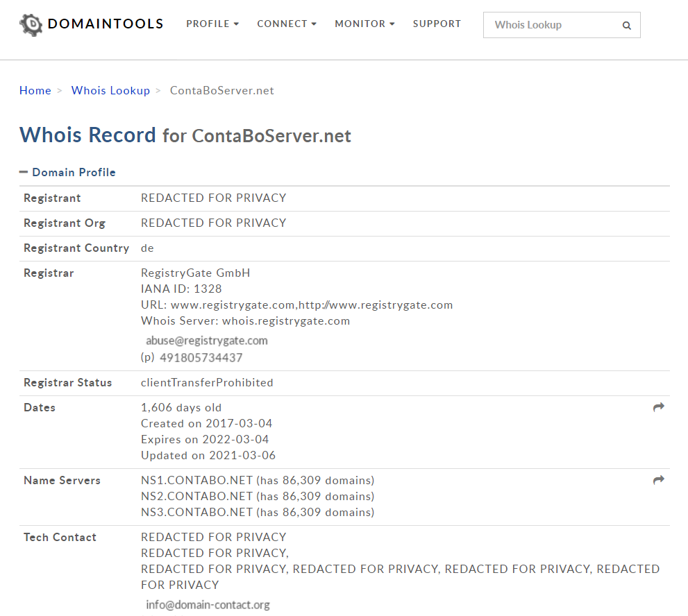Image resolution: width=688 pixels, height=616 pixels.
Task: Follow the Home breadcrumb link
Action: pos(35,90)
